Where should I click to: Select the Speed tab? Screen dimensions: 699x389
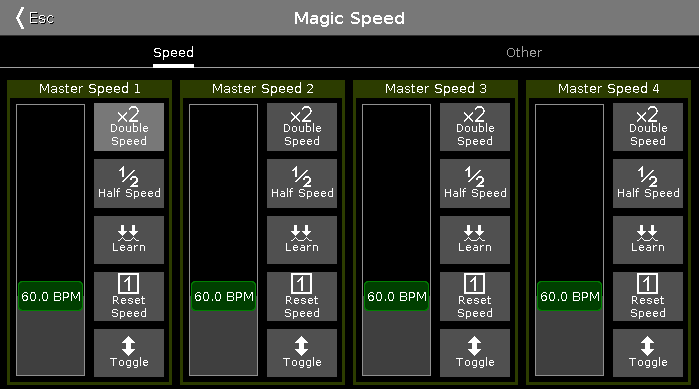pyautogui.click(x=173, y=53)
